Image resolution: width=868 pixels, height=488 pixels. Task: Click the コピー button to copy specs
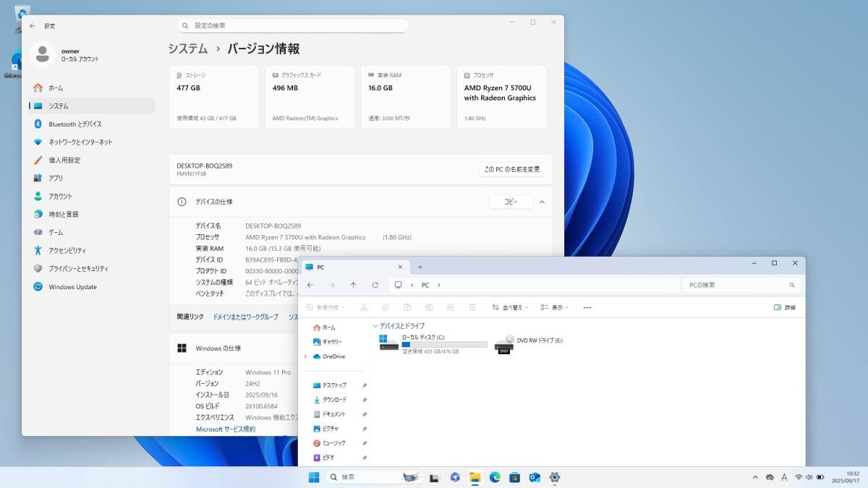tap(511, 202)
